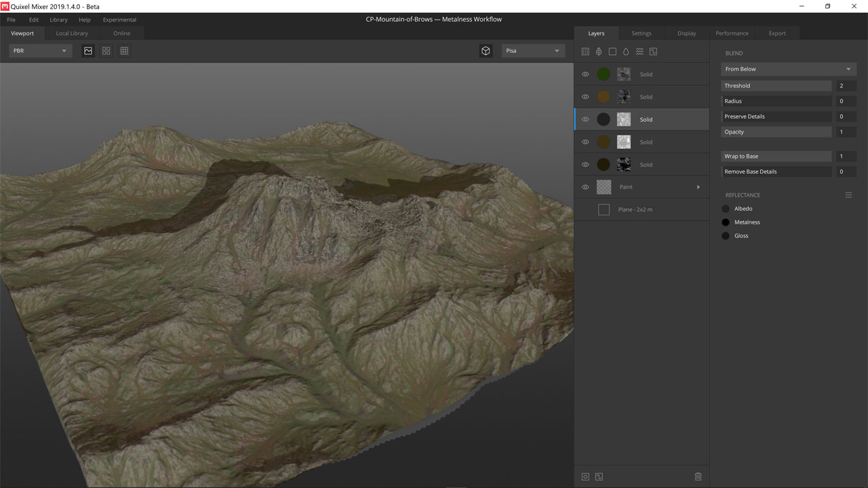Click the leaf icon in the Layers toolbar
This screenshot has height=488, width=868.
[x=599, y=52]
